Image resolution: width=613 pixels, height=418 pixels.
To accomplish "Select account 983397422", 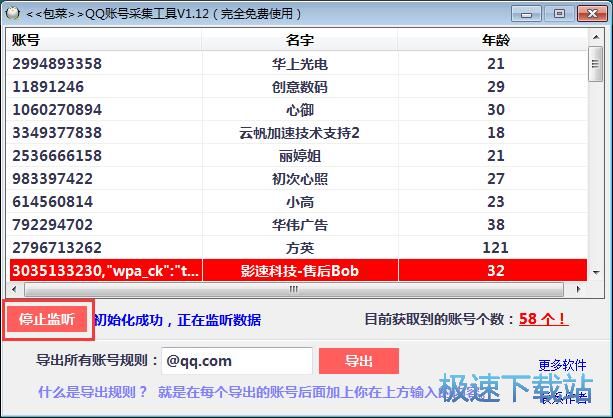I will pos(53,179).
